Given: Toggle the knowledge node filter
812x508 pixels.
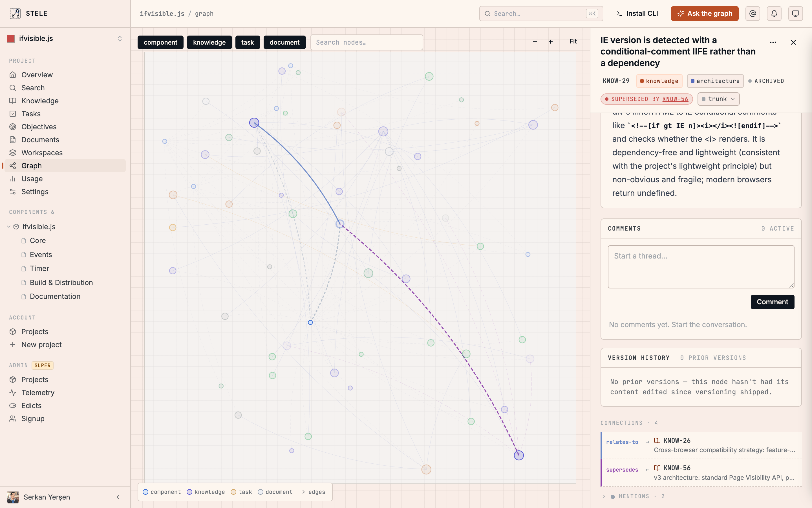Looking at the screenshot, I should pos(209,42).
